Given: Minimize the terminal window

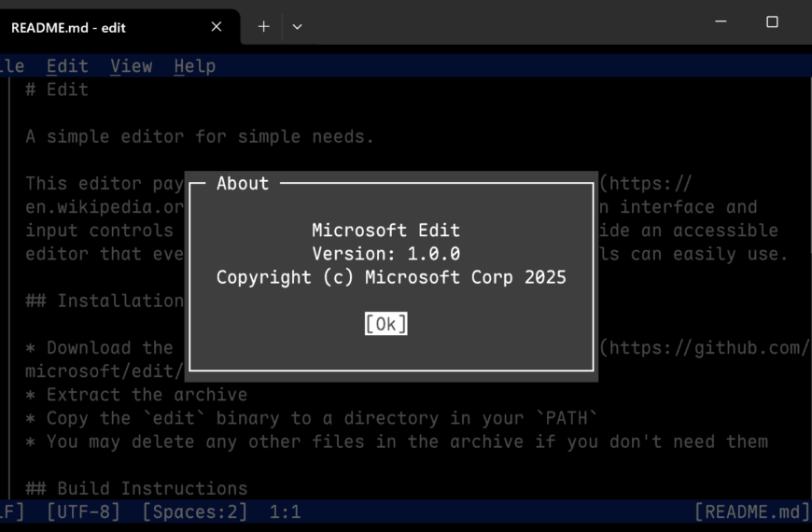Looking at the screenshot, I should pos(721,21).
